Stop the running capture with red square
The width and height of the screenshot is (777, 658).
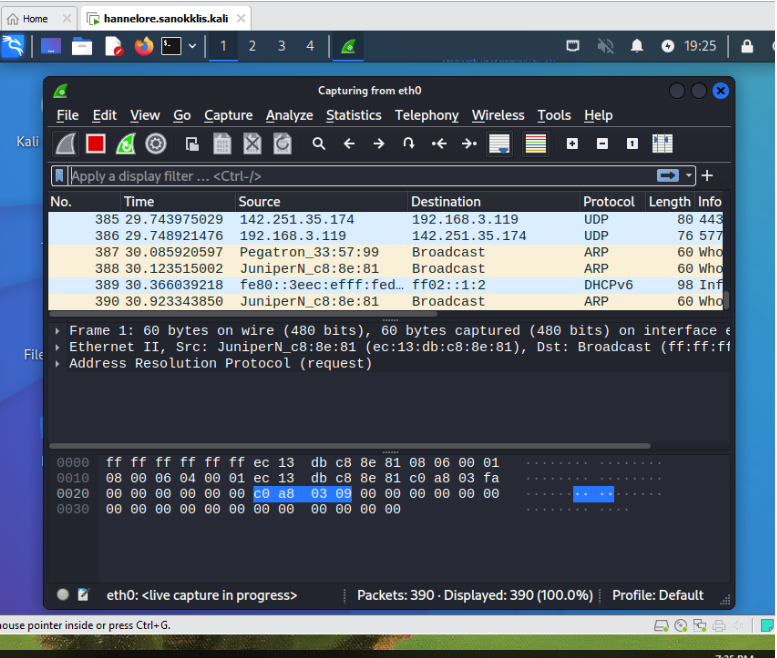[x=95, y=144]
